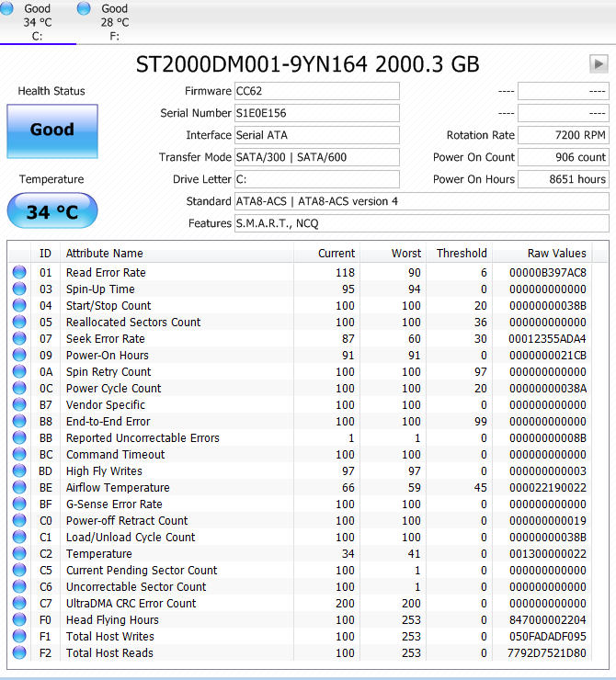This screenshot has width=616, height=680.
Task: Click the status icon for End-to-End Error
Action: pyautogui.click(x=19, y=421)
